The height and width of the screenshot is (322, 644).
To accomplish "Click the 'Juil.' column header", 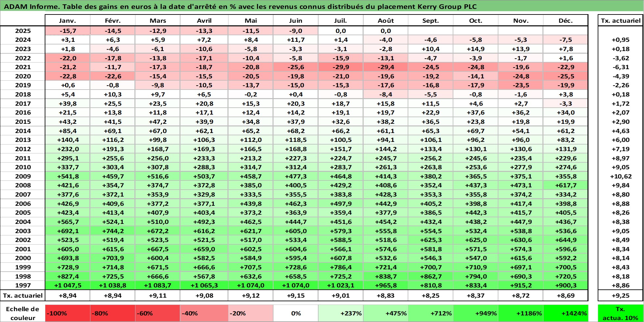I will [341, 20].
